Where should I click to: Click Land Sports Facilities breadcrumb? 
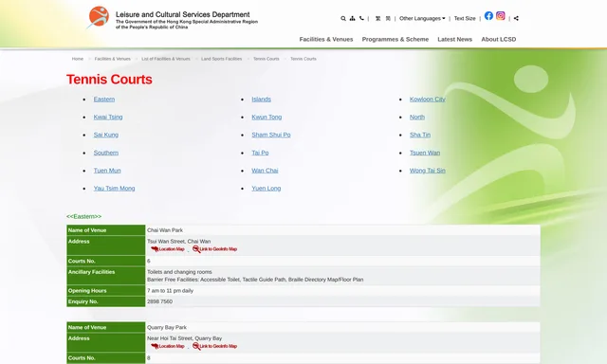coord(221,59)
